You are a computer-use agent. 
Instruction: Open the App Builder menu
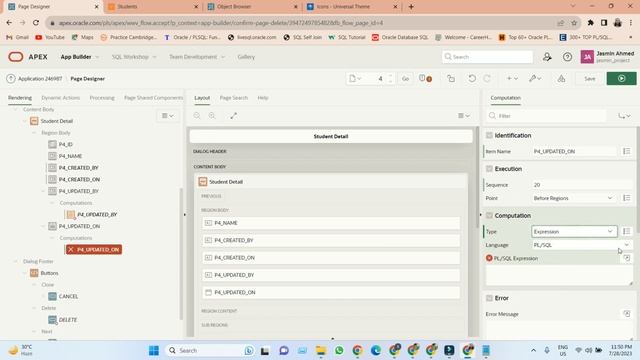(x=80, y=57)
